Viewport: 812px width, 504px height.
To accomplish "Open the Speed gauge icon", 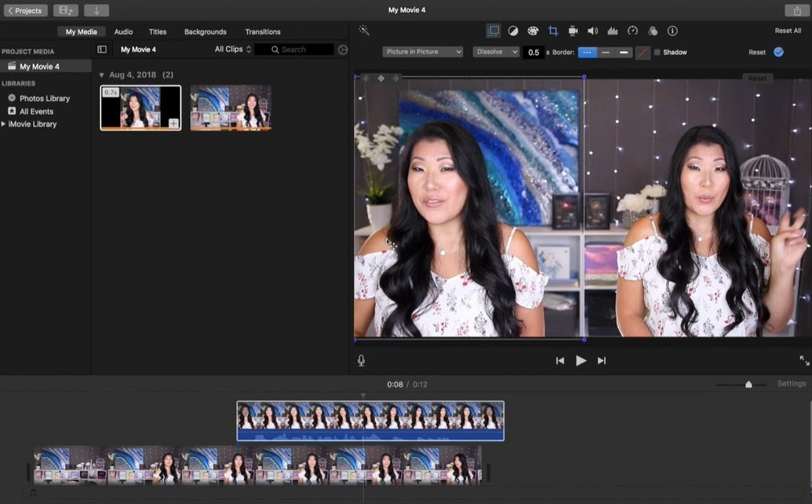I will (x=632, y=31).
